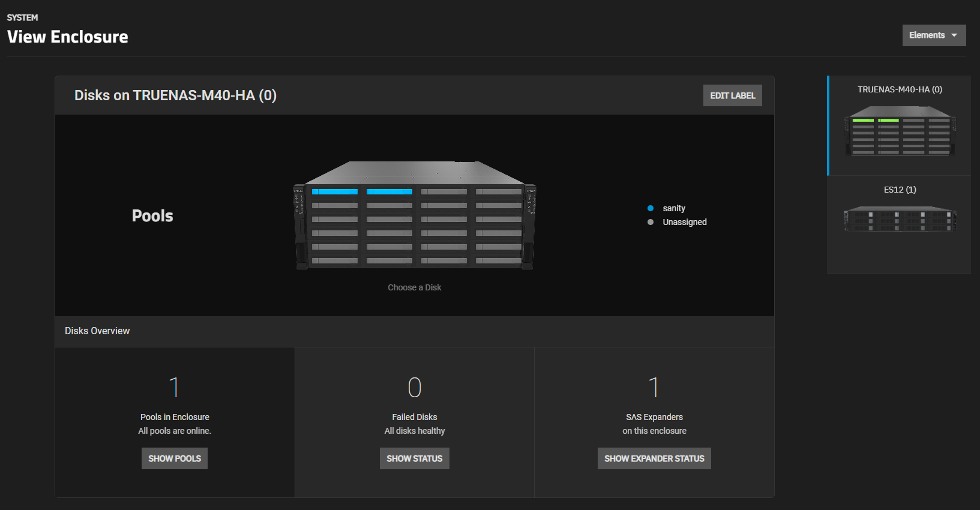Click the 'Pools' heading in enclosure view

(152, 216)
